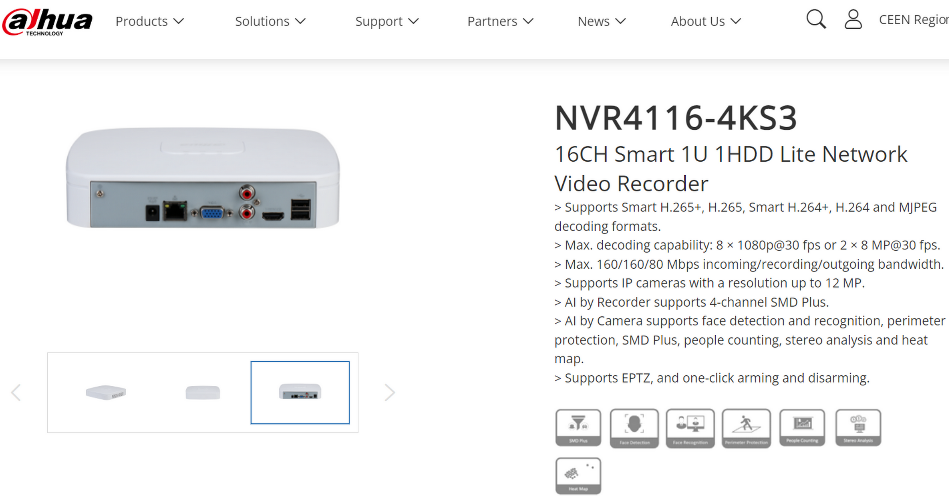Viewport: 949px width, 496px height.
Task: Click the Face Detection feature icon
Action: click(x=634, y=428)
